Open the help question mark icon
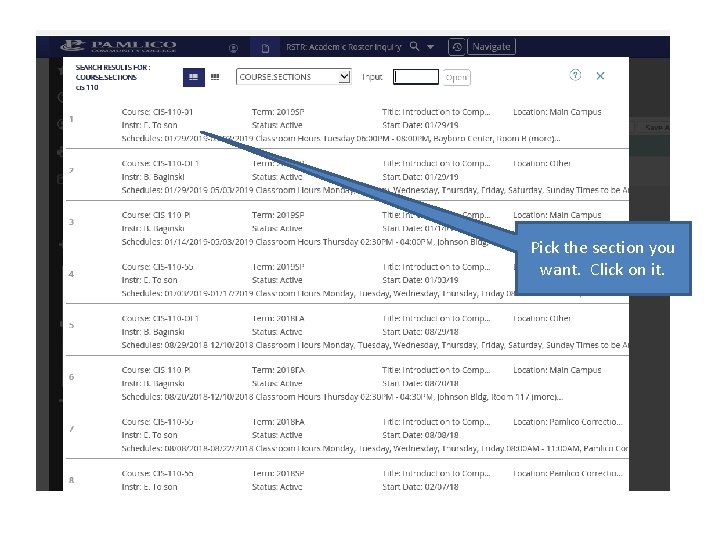Image resolution: width=720 pixels, height=540 pixels. 575,75
